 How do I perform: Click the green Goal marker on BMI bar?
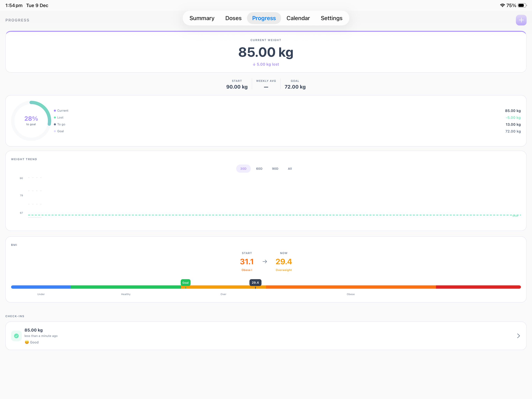point(185,283)
